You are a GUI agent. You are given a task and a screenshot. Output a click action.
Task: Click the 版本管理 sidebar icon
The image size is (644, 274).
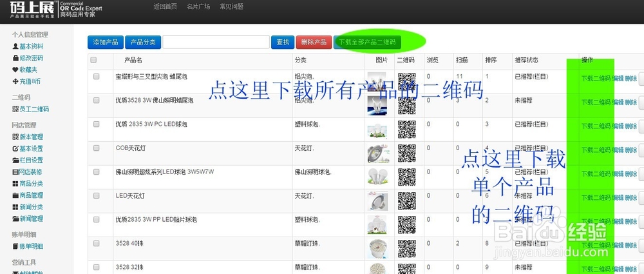coord(15,137)
